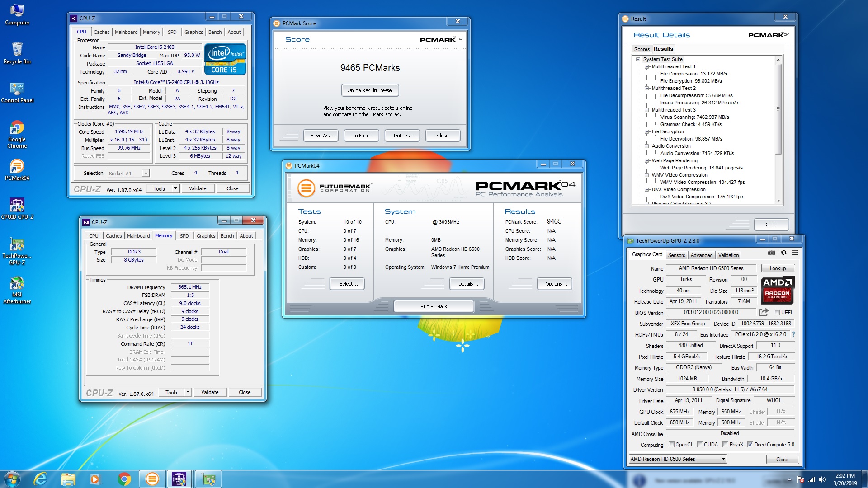Launch Google Chrome from the desktop icon
868x488 pixels.
click(17, 135)
